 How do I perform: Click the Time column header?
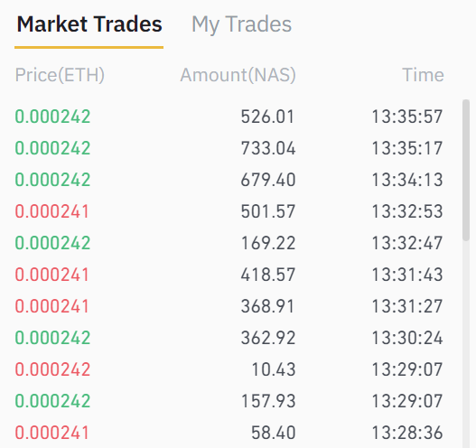[423, 75]
